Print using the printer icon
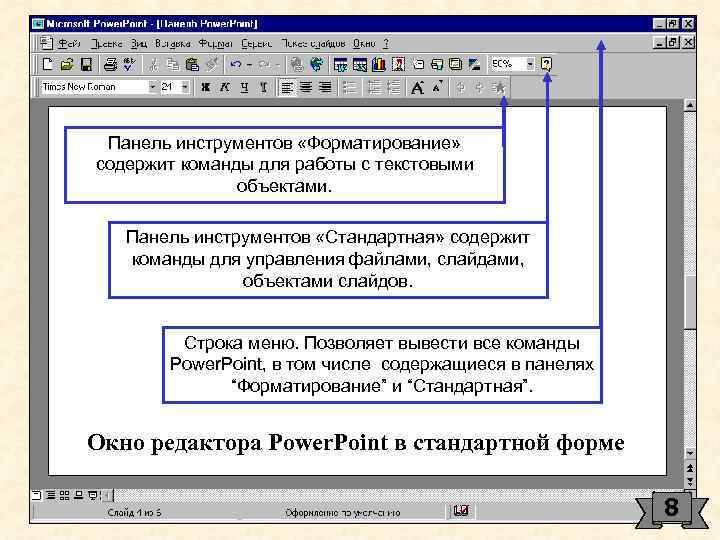 110,64
